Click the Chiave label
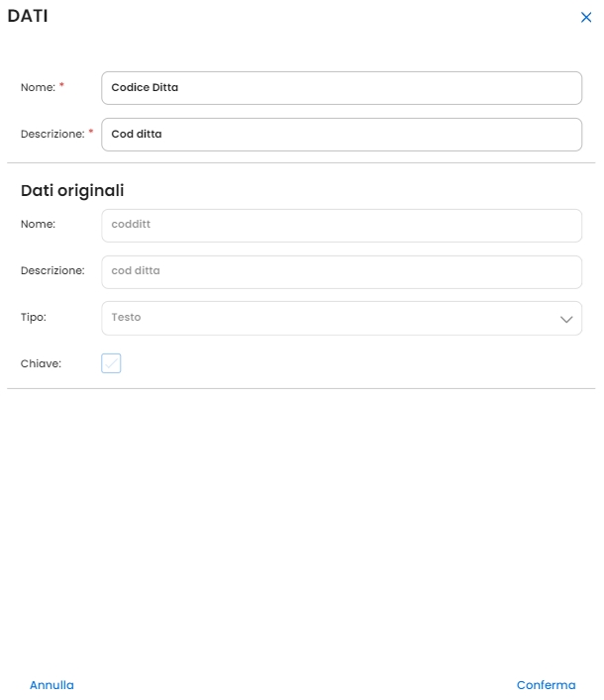604x700 pixels. coord(41,363)
